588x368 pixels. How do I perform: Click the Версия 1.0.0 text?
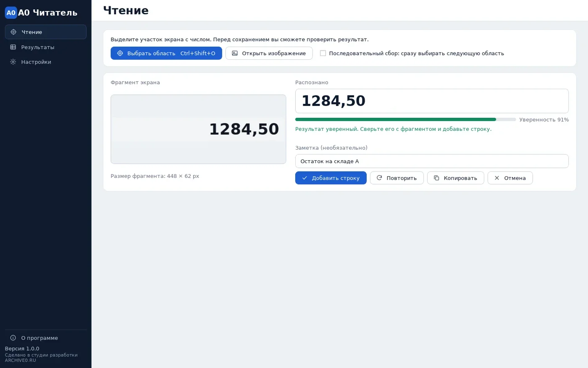pyautogui.click(x=22, y=349)
